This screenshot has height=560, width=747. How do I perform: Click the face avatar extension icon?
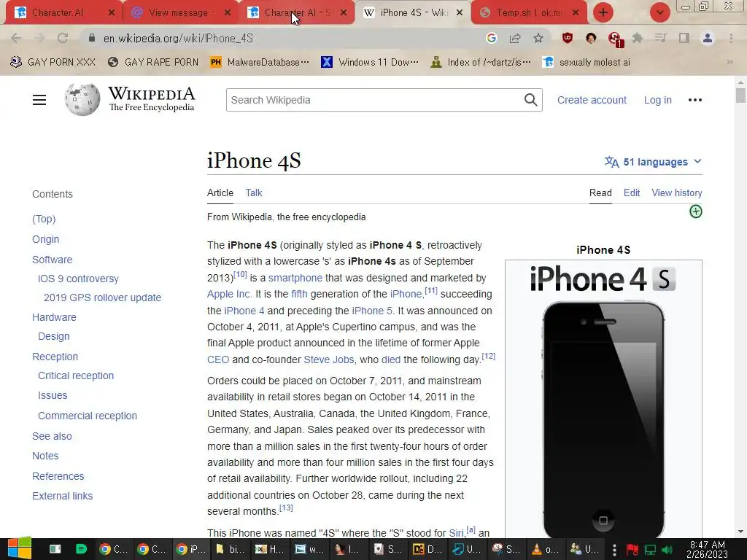point(591,38)
